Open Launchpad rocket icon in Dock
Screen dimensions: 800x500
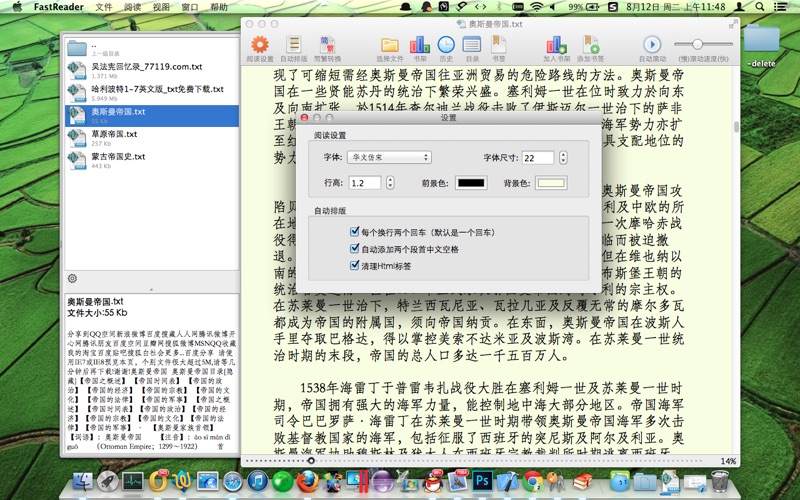pyautogui.click(x=108, y=481)
